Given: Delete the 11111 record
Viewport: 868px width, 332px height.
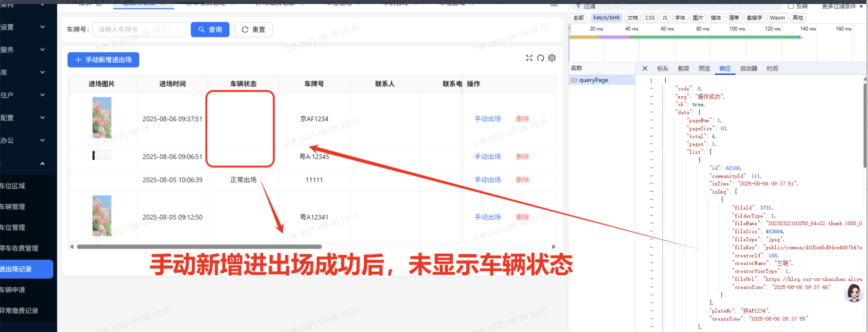Looking at the screenshot, I should coord(522,180).
